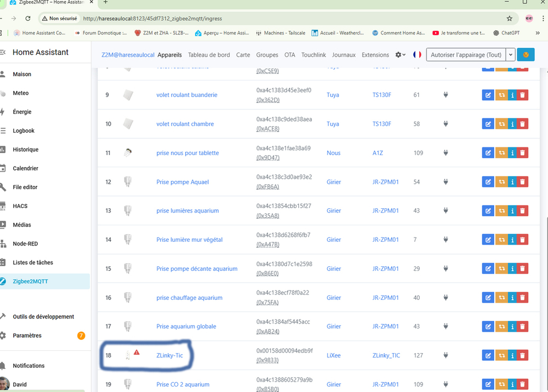The height and width of the screenshot is (392, 548).
Task: Open the Extensions tab
Action: [375, 55]
